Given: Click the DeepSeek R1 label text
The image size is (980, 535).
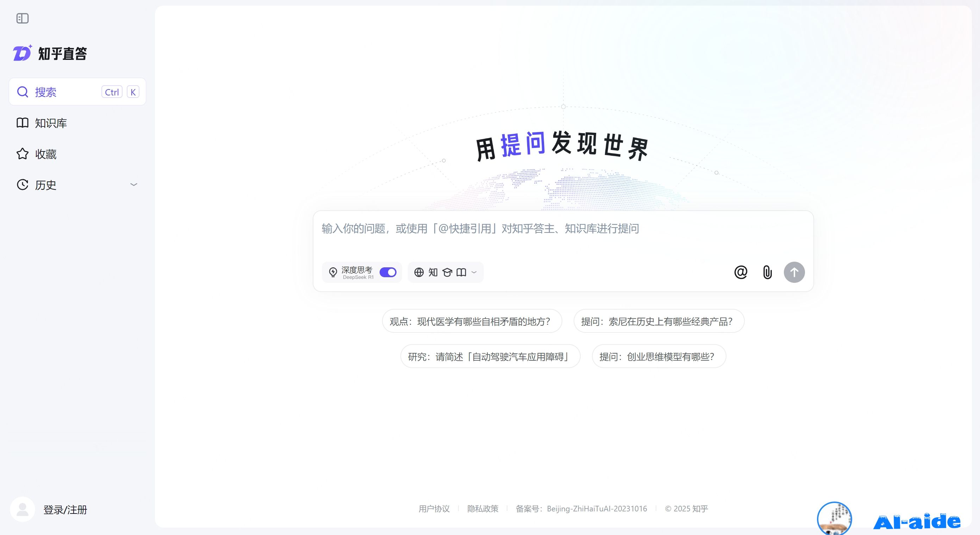Looking at the screenshot, I should click(358, 278).
